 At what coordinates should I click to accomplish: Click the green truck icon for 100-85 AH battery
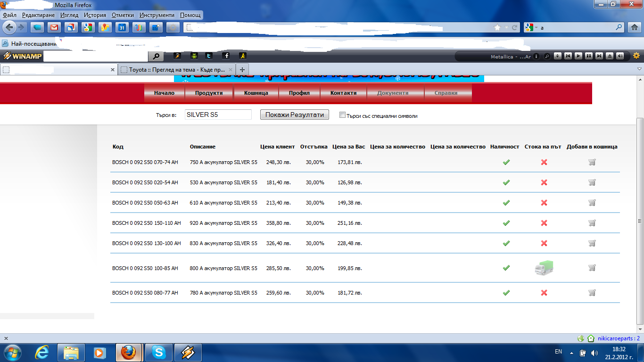(544, 268)
